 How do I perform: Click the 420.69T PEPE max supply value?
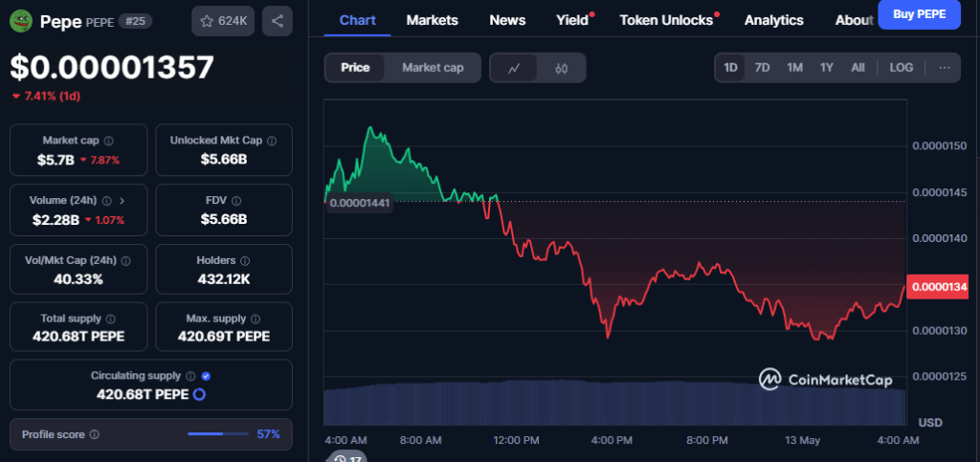(224, 337)
